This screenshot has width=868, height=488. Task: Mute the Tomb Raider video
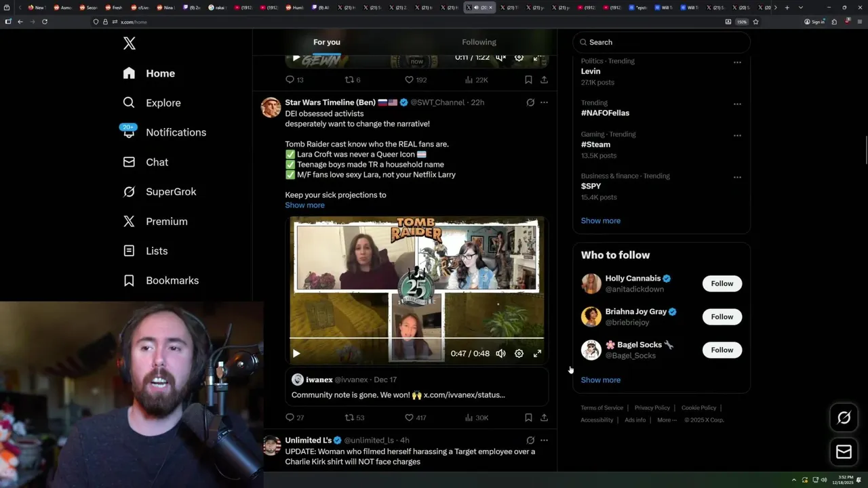(500, 353)
